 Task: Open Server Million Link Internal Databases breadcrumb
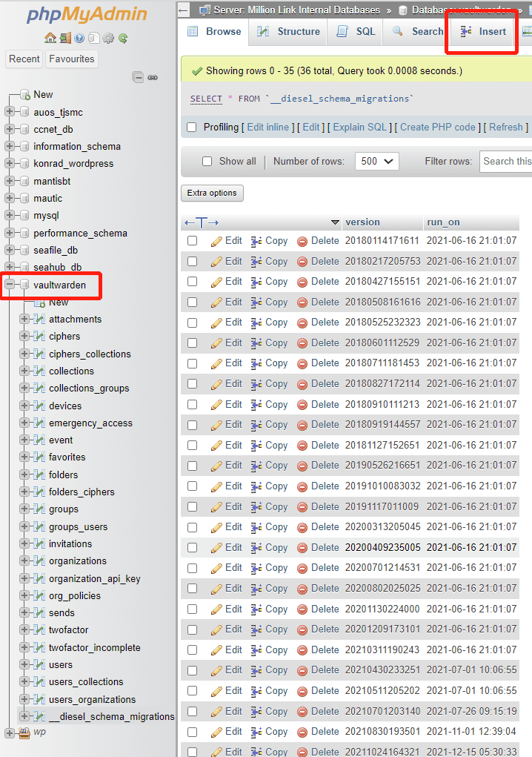click(296, 10)
